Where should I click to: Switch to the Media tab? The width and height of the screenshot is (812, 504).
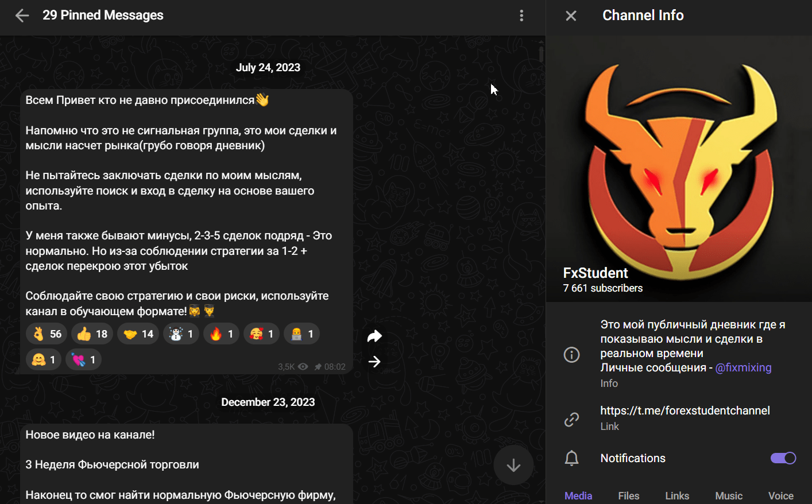[x=578, y=495]
